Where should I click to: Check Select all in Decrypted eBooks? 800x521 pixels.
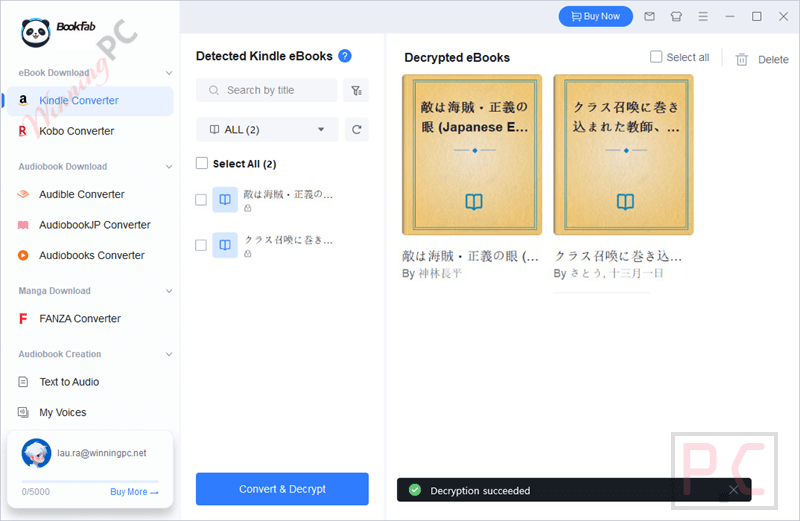click(656, 57)
